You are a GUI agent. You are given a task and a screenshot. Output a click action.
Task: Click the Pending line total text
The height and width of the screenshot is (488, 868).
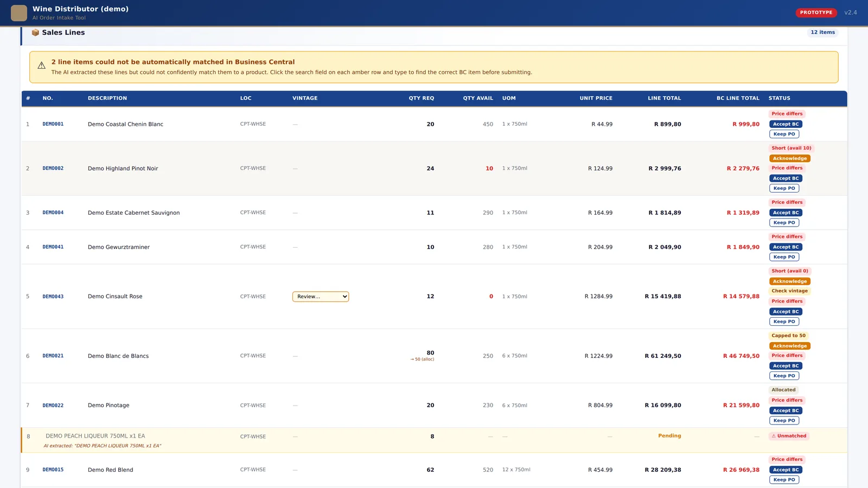click(669, 436)
